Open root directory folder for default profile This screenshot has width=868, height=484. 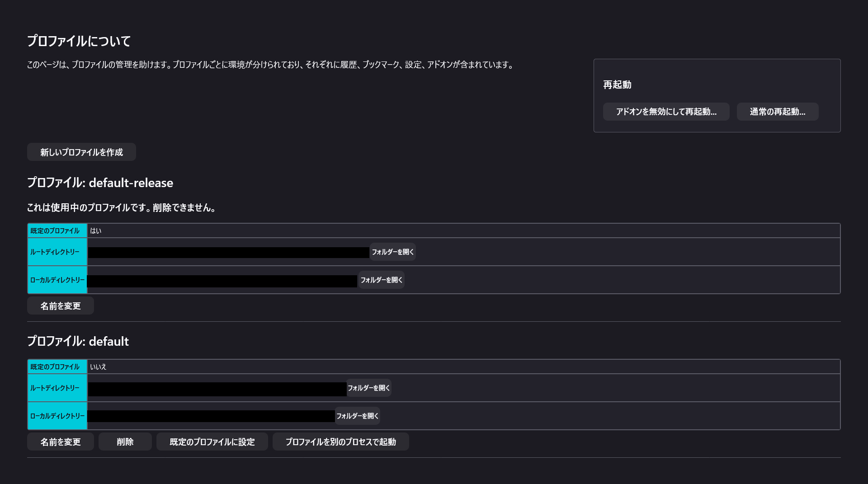point(368,388)
